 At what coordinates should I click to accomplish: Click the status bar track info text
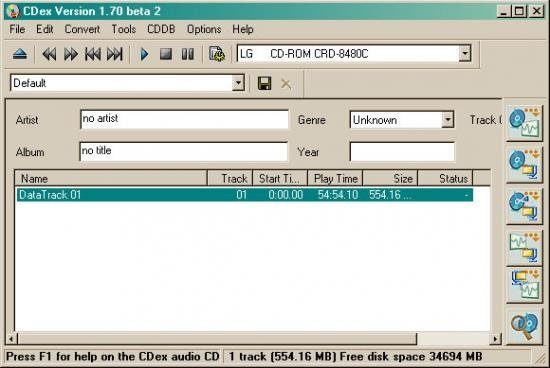pyautogui.click(x=355, y=357)
